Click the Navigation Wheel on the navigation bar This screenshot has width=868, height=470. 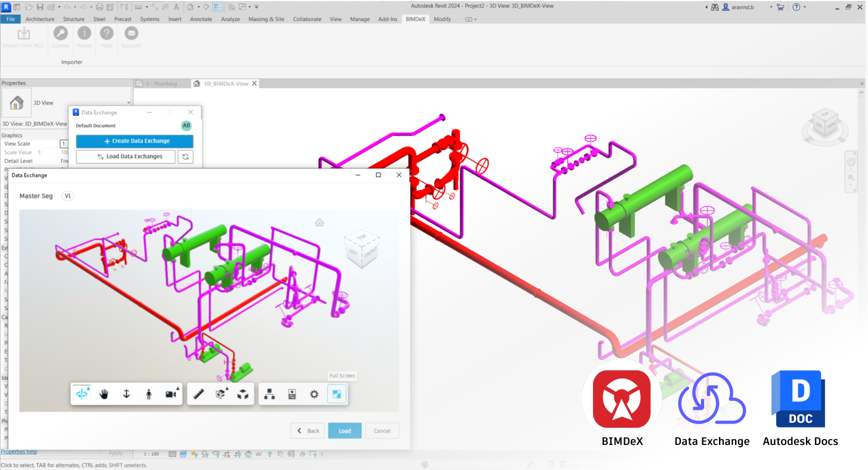850,162
